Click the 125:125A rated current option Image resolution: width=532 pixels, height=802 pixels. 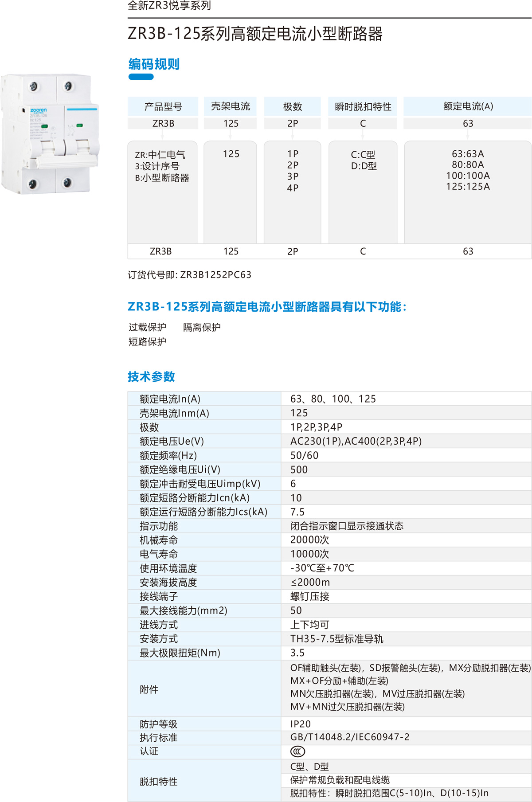468,186
